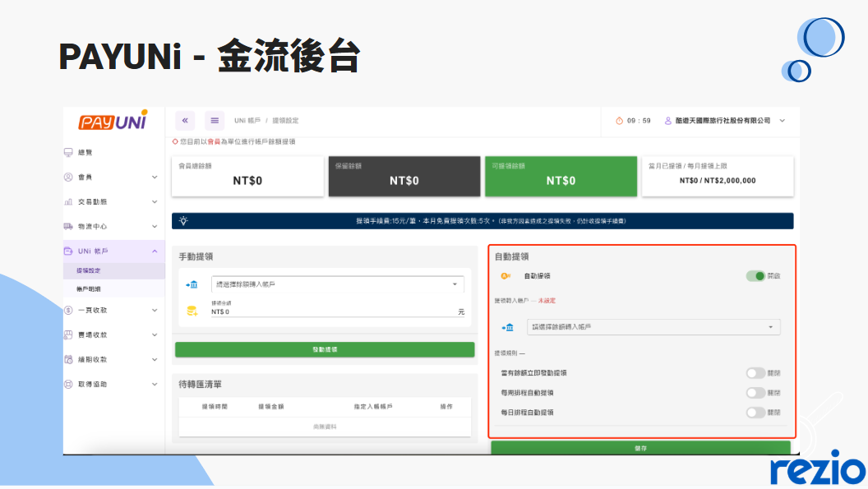Image resolution: width=868 pixels, height=489 pixels.
Task: Click the bank icon in 自動提領 panel
Action: (x=508, y=327)
